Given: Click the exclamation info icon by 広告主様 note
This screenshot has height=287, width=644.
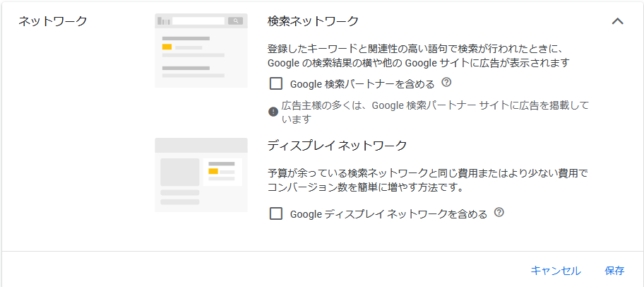Looking at the screenshot, I should [x=273, y=112].
